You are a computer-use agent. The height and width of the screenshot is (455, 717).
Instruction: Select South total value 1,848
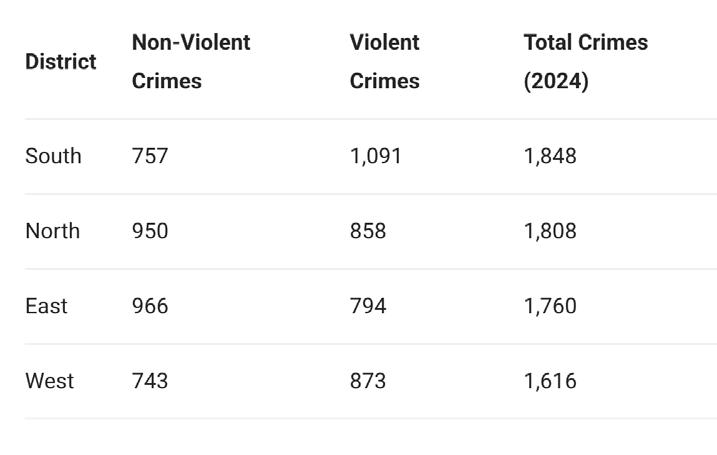point(550,156)
